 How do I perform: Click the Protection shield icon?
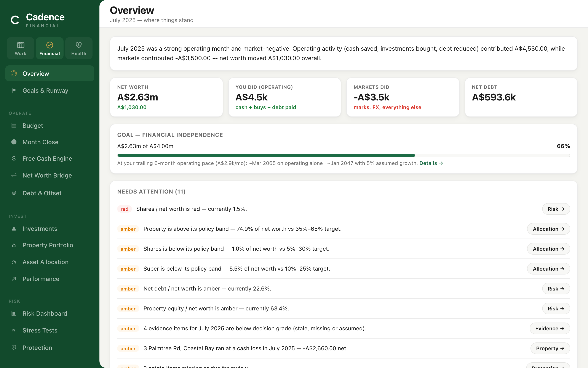tap(14, 348)
